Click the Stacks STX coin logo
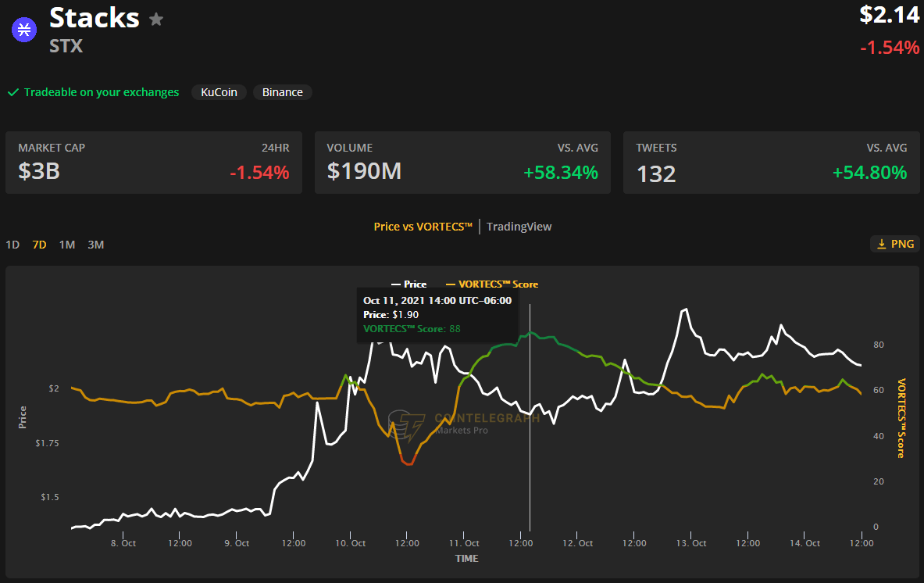 click(23, 29)
